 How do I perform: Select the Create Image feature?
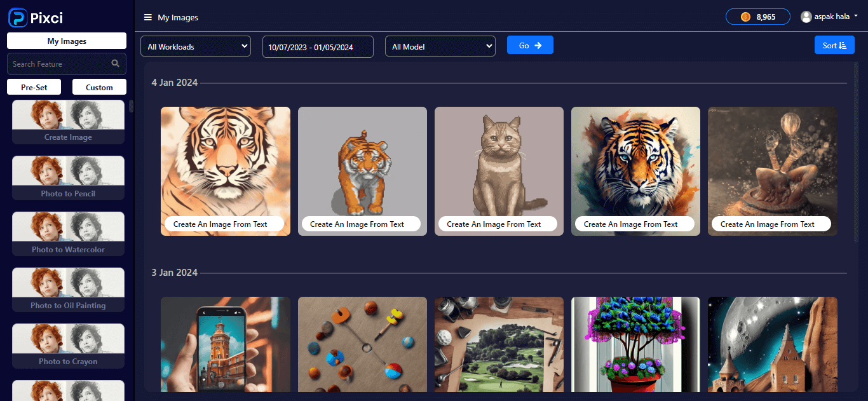click(x=69, y=122)
